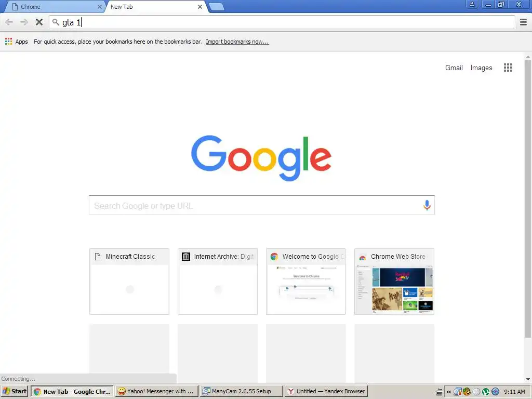Expand hidden tray icons with double chevron
This screenshot has height=399, width=532.
[x=449, y=392]
